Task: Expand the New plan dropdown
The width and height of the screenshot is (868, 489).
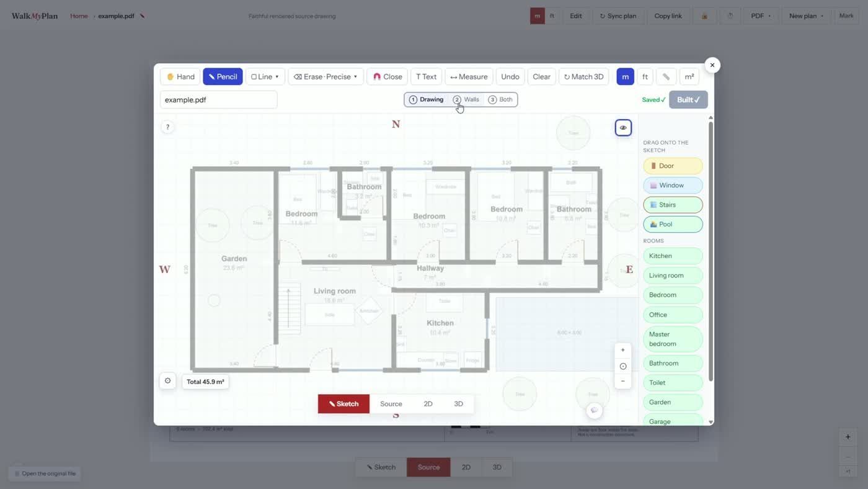Action: click(x=806, y=16)
